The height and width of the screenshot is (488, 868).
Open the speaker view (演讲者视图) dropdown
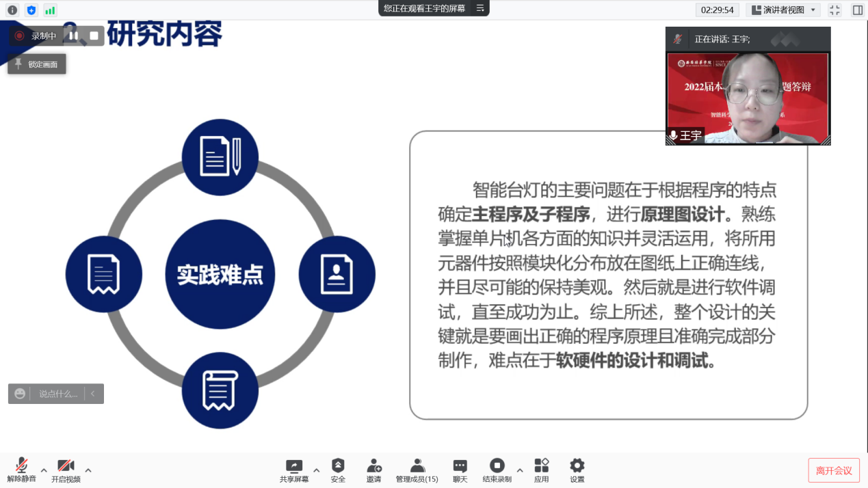click(x=784, y=10)
